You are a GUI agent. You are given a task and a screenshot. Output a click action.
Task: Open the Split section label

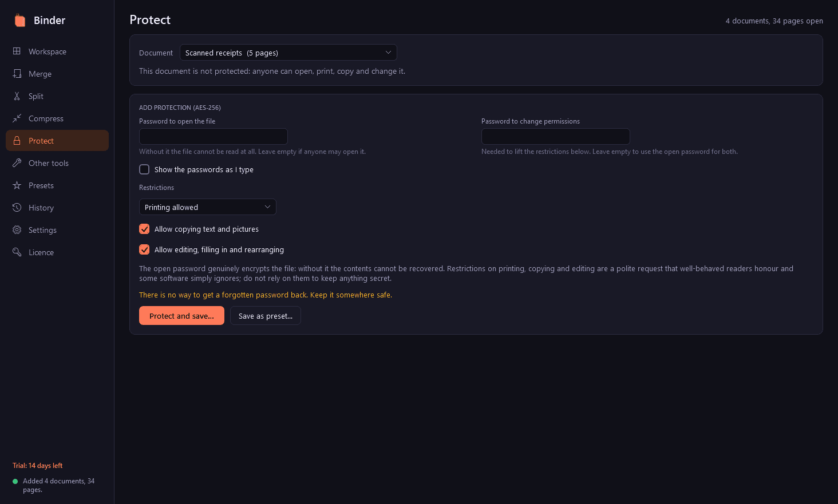pos(36,96)
